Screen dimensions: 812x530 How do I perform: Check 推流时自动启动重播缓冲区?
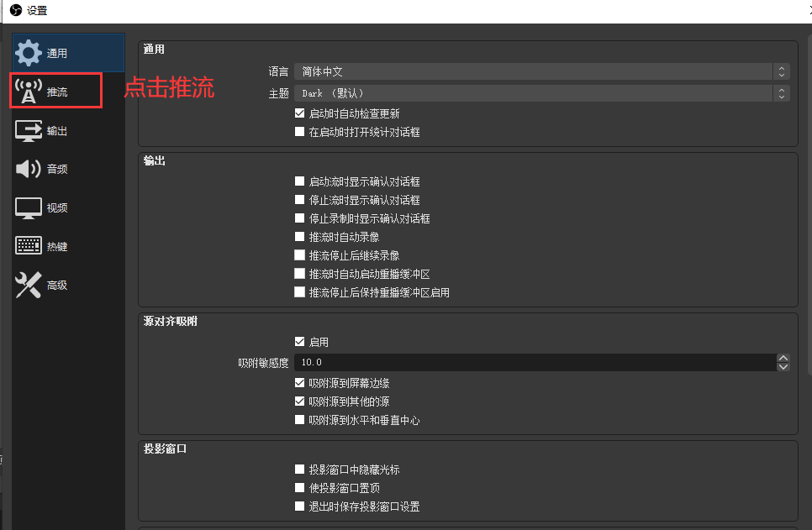click(299, 274)
